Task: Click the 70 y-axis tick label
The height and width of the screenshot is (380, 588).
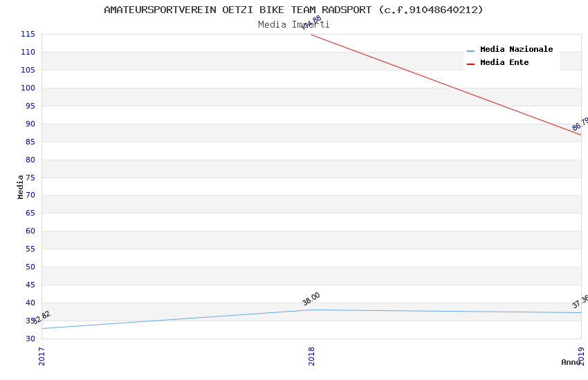Action: tap(30, 195)
